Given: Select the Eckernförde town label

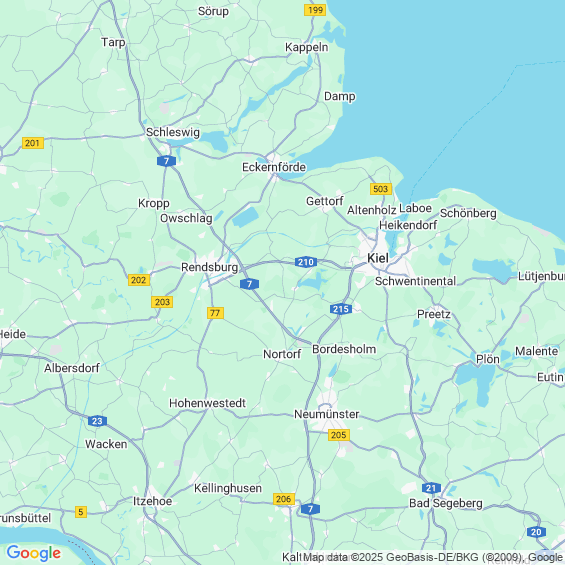Looking at the screenshot, I should click(274, 167).
